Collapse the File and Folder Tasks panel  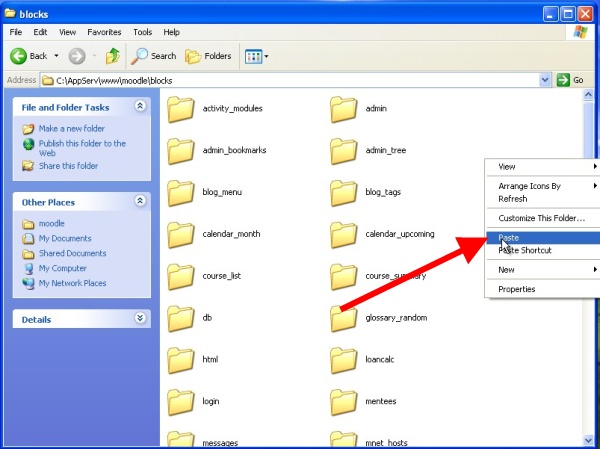140,106
